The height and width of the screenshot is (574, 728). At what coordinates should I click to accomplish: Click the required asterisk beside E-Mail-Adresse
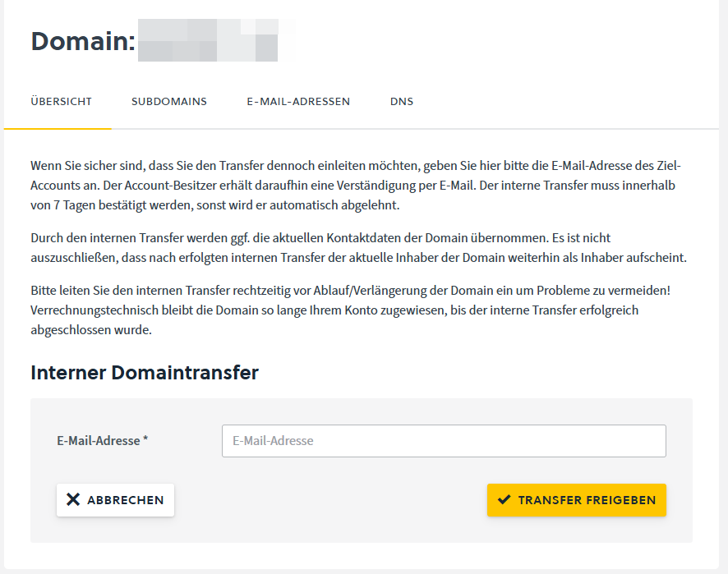pyautogui.click(x=145, y=440)
